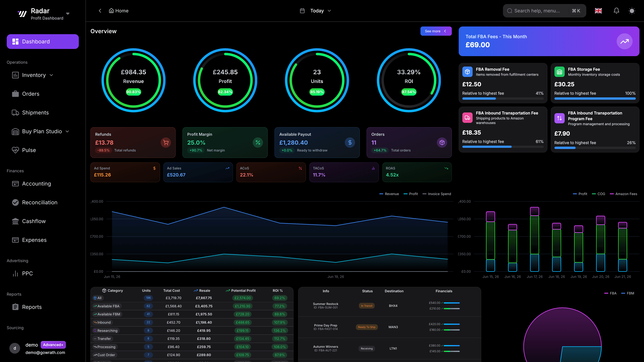Click the FBA Removal Fee box icon
This screenshot has height=362, width=644.
pyautogui.click(x=467, y=72)
